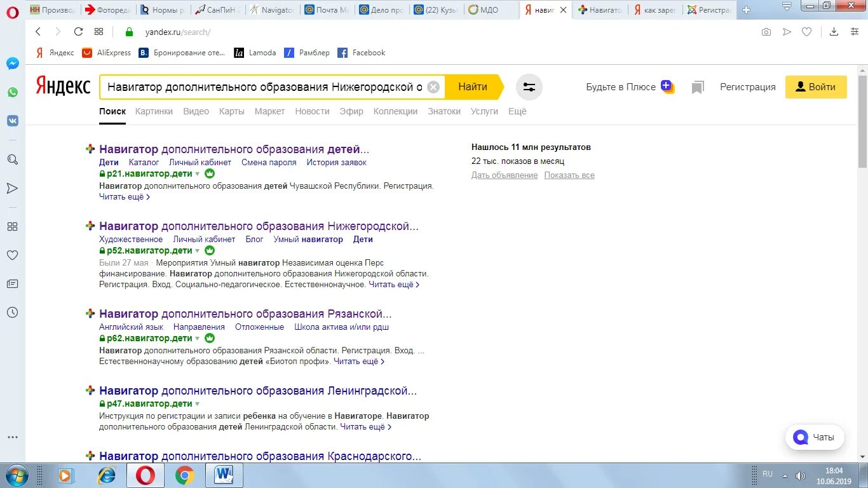Go back with the browser arrow
This screenshot has width=868, height=488.
click(38, 31)
